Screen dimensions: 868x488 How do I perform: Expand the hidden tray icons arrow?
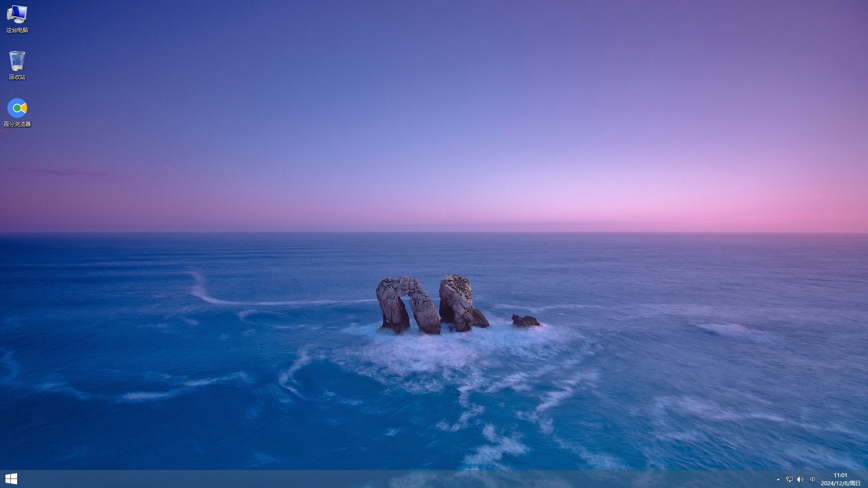pos(778,479)
